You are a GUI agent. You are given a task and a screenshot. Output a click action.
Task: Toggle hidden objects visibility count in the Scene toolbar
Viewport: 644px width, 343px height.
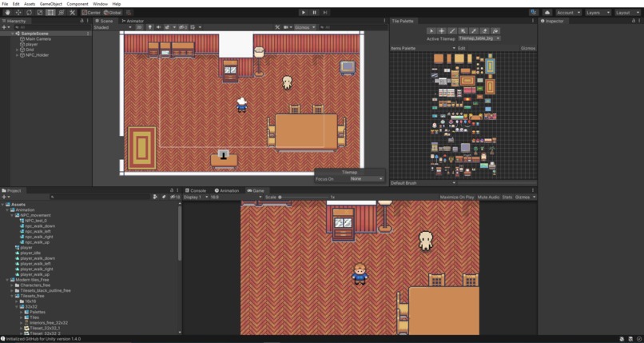tap(183, 27)
